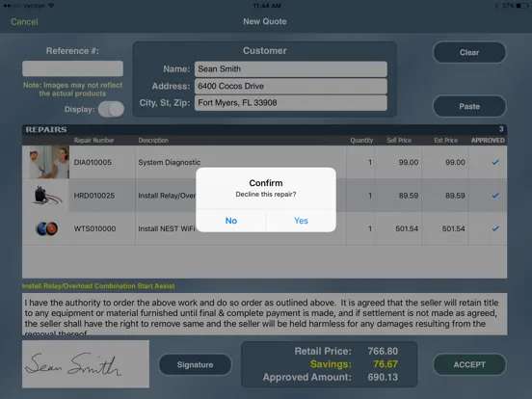The image size is (532, 399).
Task: Tap No in the Confirm dialog
Action: [231, 221]
